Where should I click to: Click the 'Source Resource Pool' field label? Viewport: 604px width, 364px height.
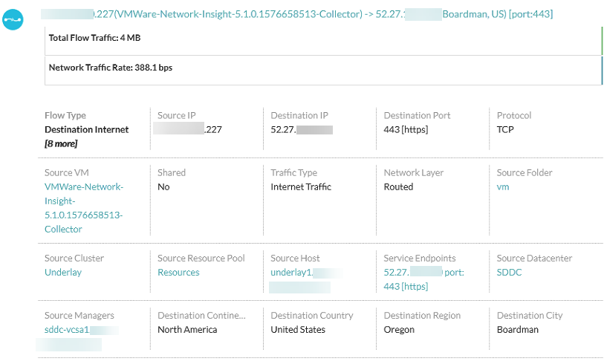(201, 258)
